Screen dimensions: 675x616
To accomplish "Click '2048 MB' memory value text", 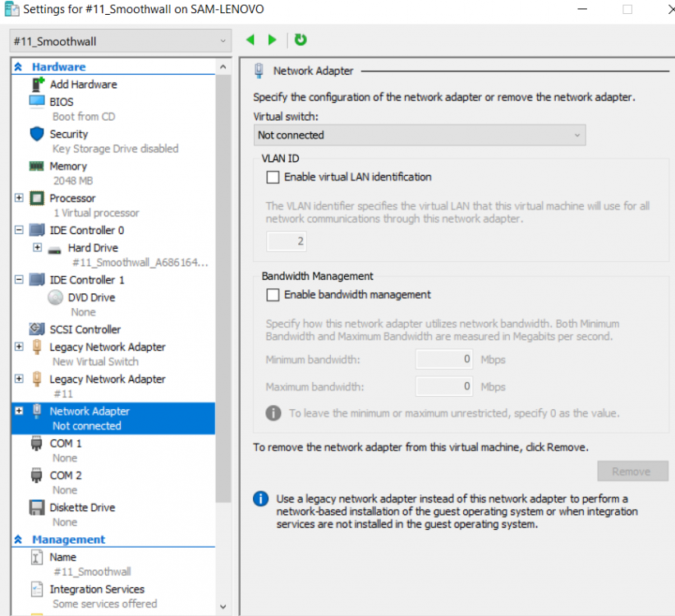I will 73,181.
